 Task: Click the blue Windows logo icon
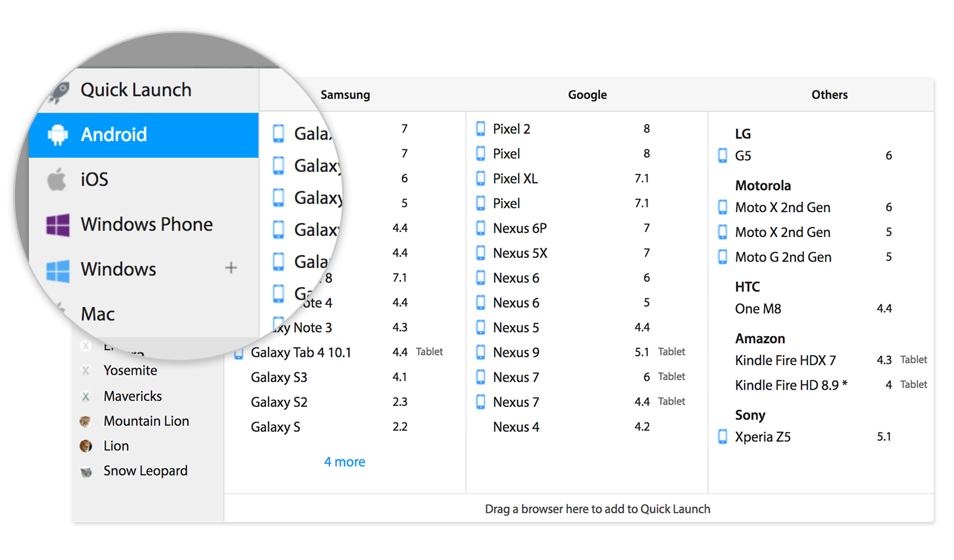click(58, 270)
